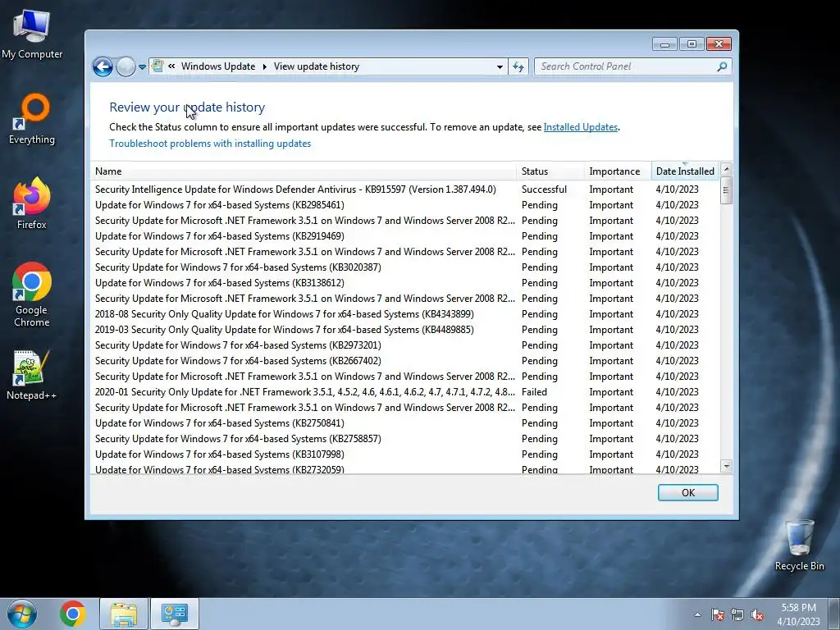Select the Security Update KB3020387 row
840x630 pixels.
pyautogui.click(x=405, y=267)
